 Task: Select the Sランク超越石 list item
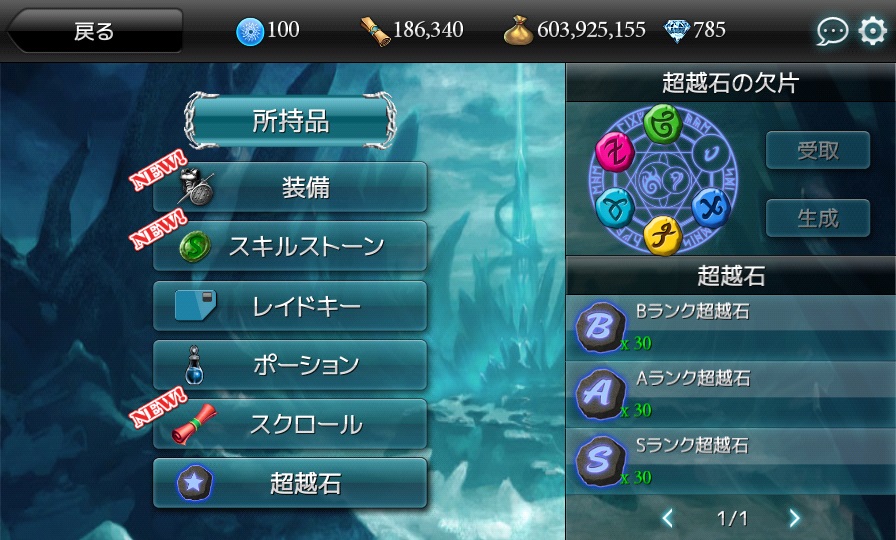[x=730, y=461]
